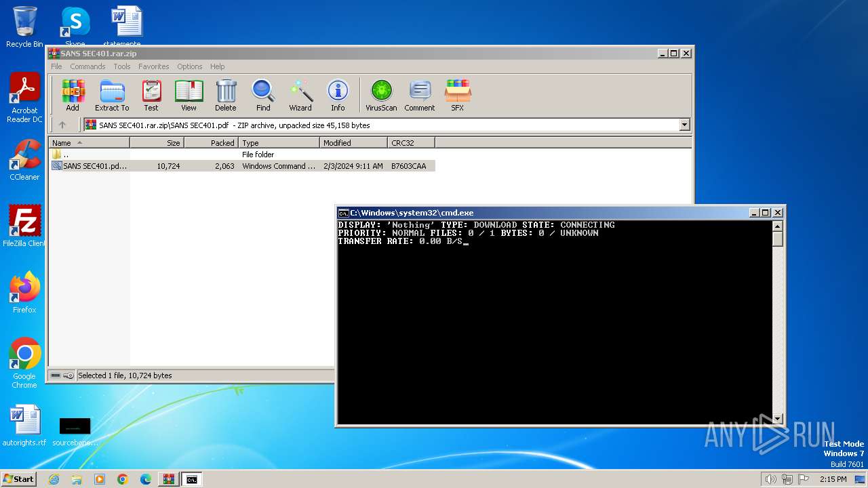Create an SFX self-extracting archive
868x488 pixels.
458,96
